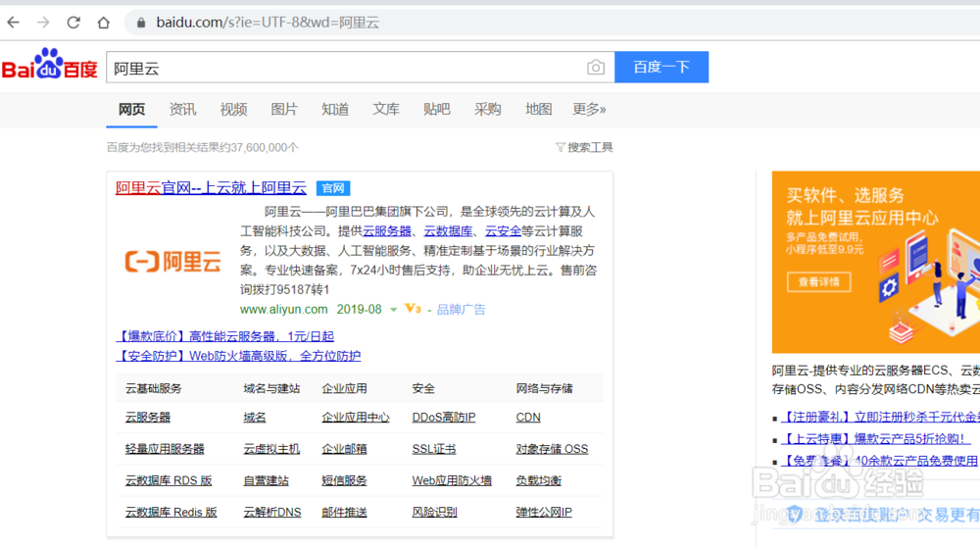The image size is (980, 547).
Task: Click the 阿里云 orange logo thumbnail
Action: pyautogui.click(x=172, y=262)
